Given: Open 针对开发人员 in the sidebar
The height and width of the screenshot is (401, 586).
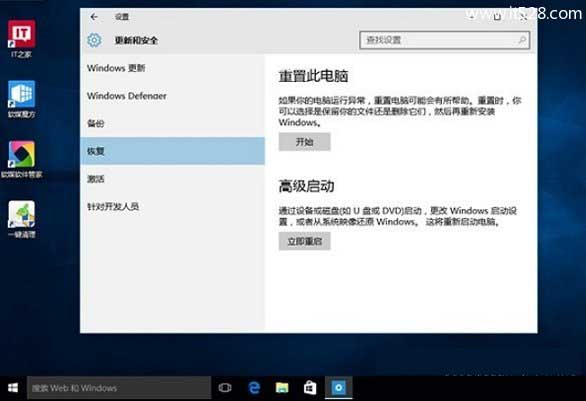Looking at the screenshot, I should click(172, 206).
